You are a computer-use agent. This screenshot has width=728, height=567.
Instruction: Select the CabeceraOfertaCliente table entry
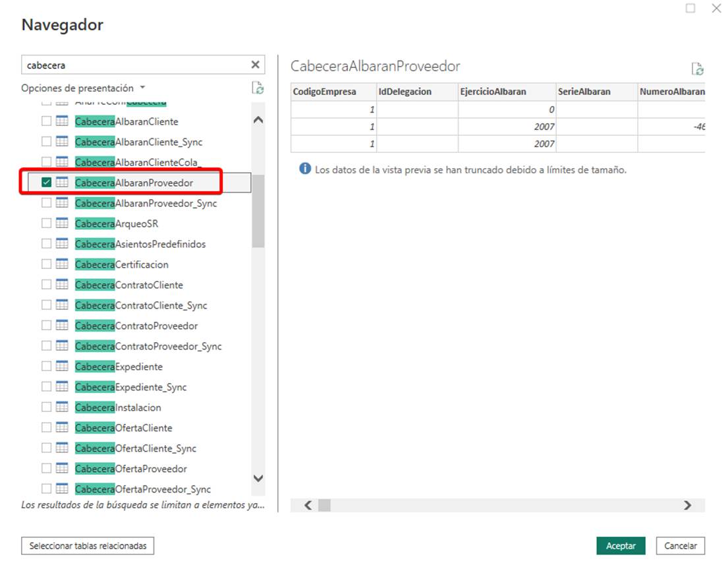[123, 428]
